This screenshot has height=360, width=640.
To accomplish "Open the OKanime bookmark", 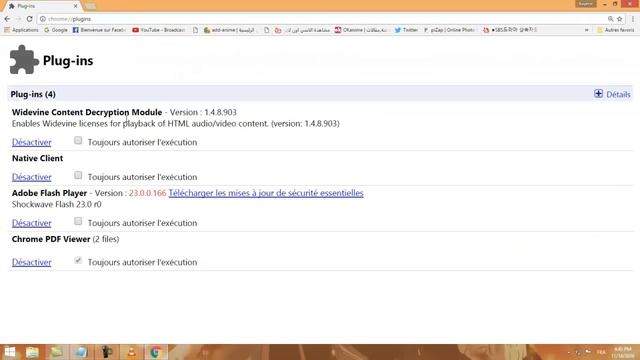I will pos(361,30).
